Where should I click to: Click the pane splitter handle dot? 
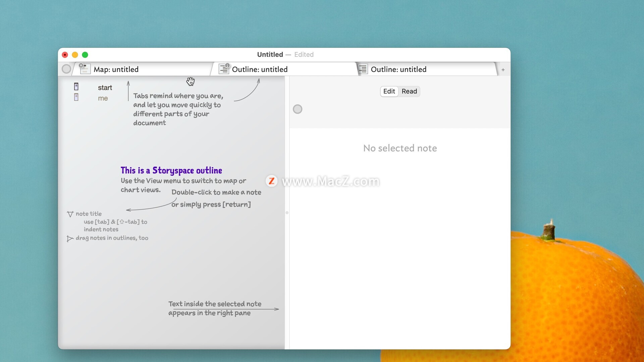point(287,213)
